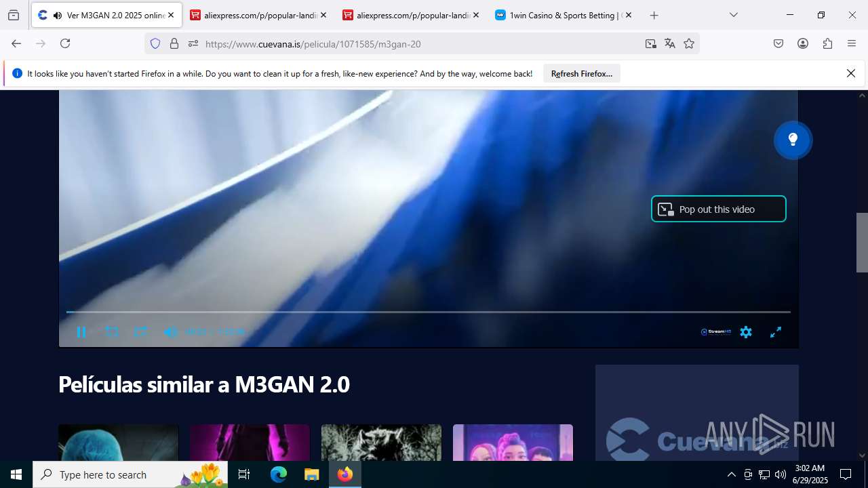Open the Windows Start menu
Image resolution: width=868 pixels, height=488 pixels.
pos(16,474)
